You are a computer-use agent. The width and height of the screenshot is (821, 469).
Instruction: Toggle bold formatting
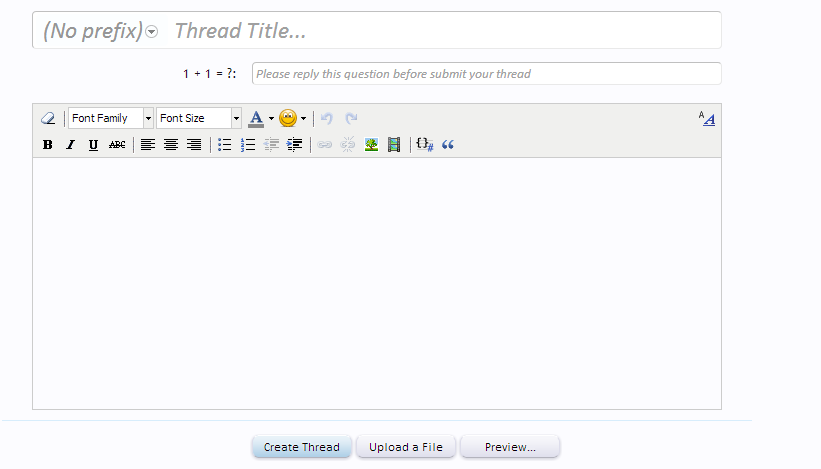pyautogui.click(x=47, y=145)
